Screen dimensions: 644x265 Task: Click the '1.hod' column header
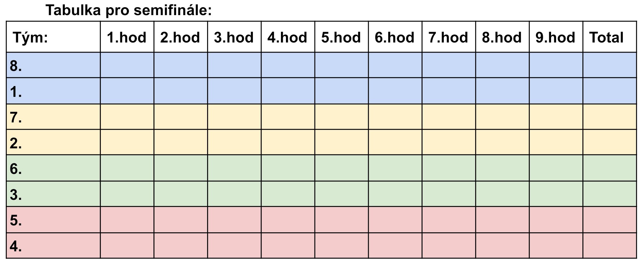pos(127,37)
